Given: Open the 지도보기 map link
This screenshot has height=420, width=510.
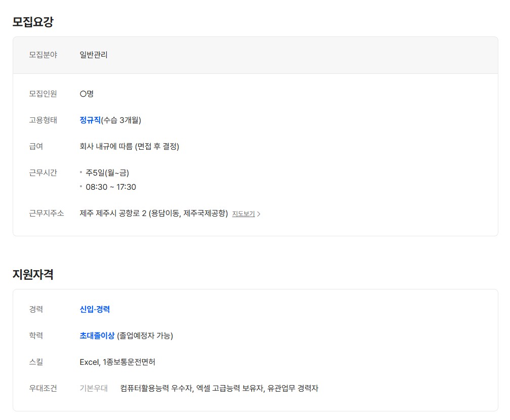Looking at the screenshot, I should click(x=243, y=214).
